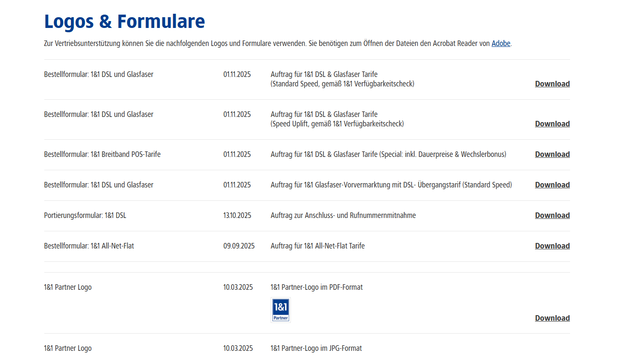Download the 1&1 Partner Logo PDF
The height and width of the screenshot is (356, 644).
pyautogui.click(x=552, y=318)
